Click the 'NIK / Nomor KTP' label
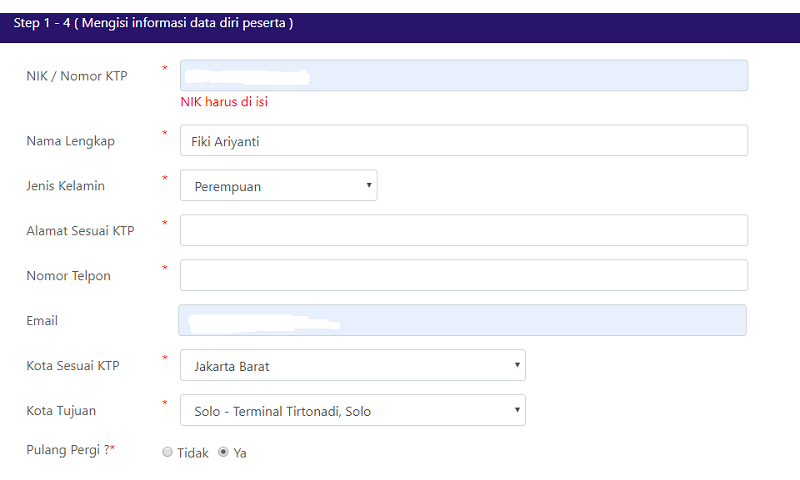Viewport: 800px width, 480px height. click(77, 76)
